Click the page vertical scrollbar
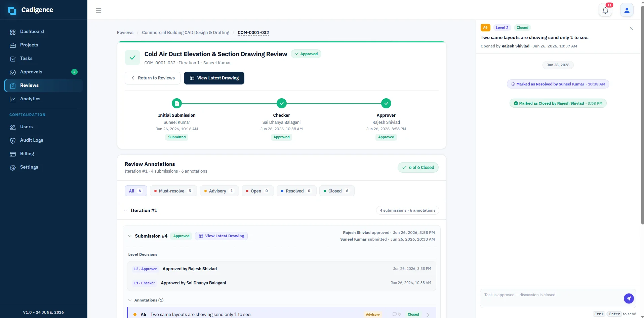Screen dimensions: 644x318 [x=642, y=114]
